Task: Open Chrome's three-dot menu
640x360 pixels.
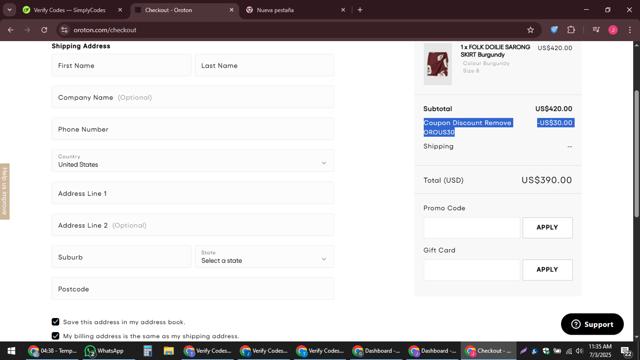Action: [629, 30]
